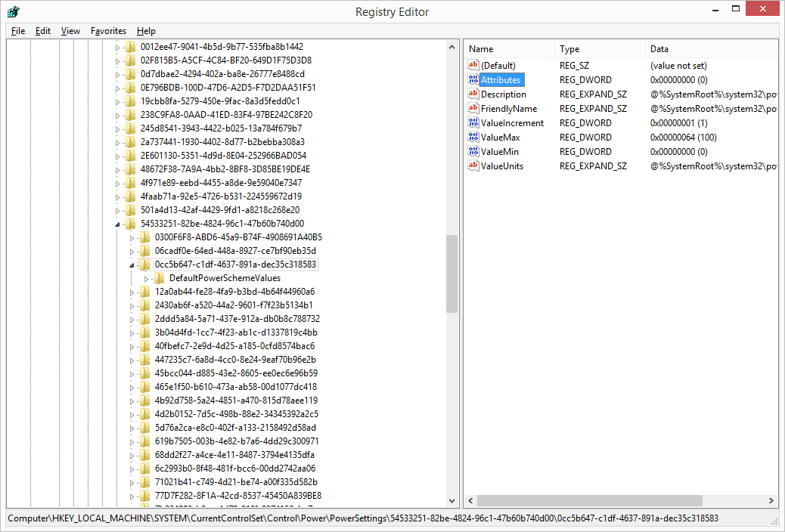This screenshot has width=785, height=532.
Task: Collapse the 54533251-82be-4824 key
Action: tap(118, 224)
